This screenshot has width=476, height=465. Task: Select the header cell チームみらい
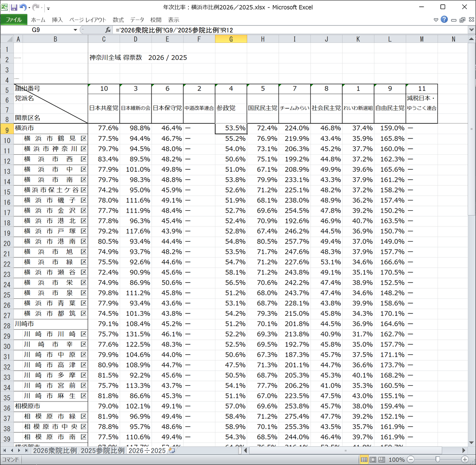(294, 108)
